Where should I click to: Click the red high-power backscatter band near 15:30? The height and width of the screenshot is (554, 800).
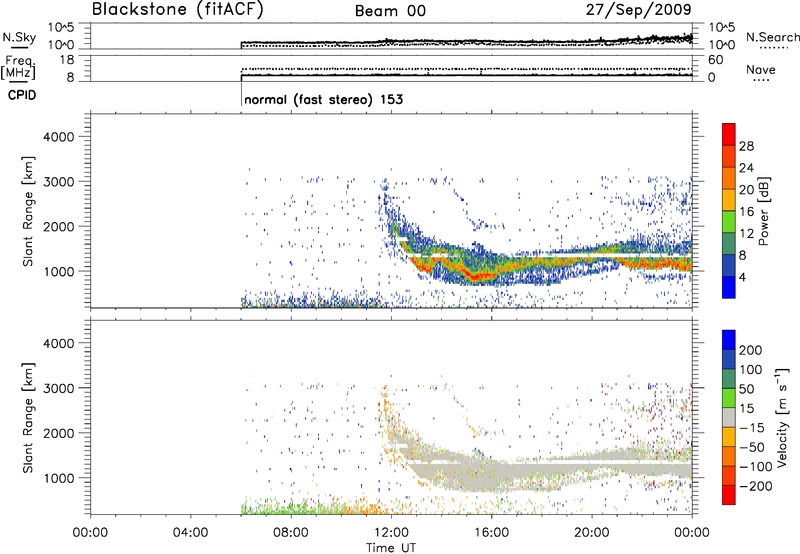tap(477, 277)
